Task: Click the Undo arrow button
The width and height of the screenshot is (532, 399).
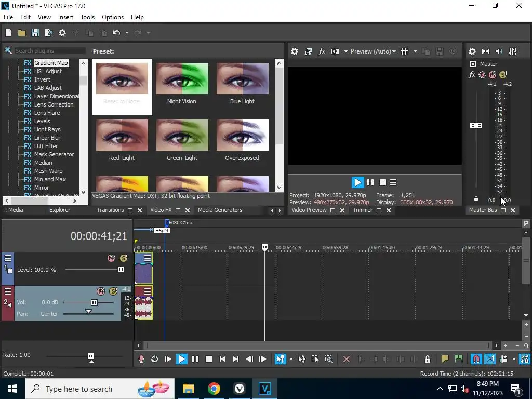Action: 116,33
